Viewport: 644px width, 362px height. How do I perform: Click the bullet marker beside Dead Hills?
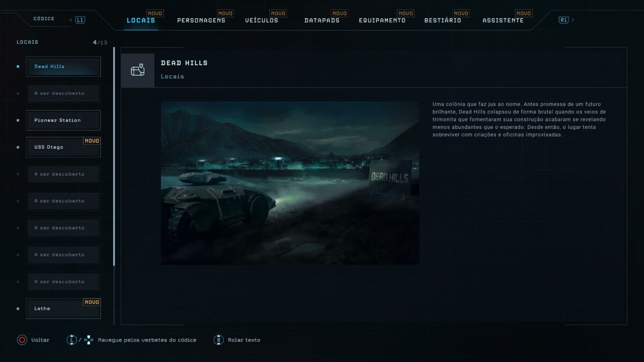18,67
